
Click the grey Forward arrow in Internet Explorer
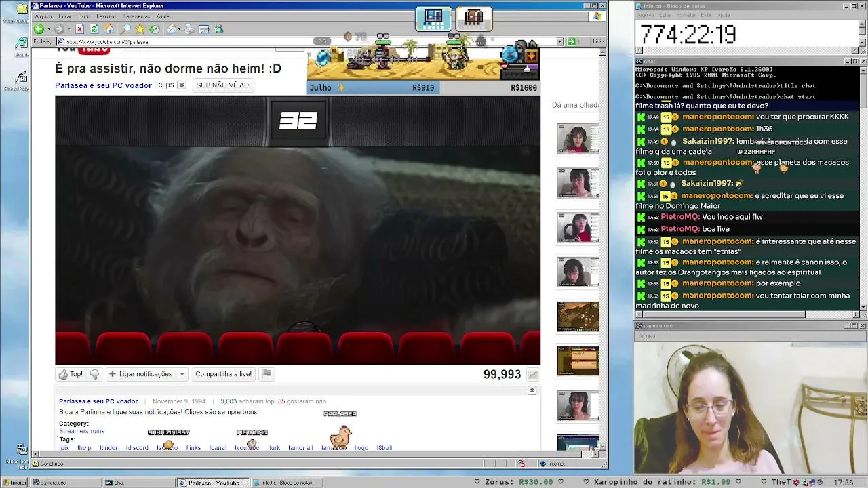click(x=59, y=29)
